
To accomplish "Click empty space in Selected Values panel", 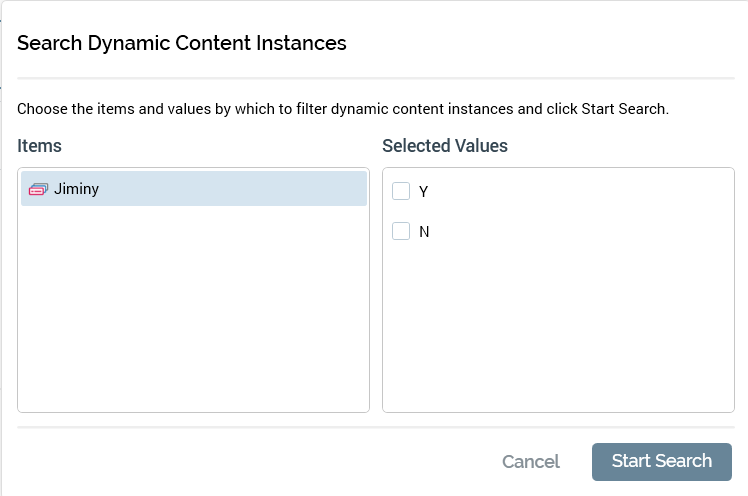I will 558,330.
